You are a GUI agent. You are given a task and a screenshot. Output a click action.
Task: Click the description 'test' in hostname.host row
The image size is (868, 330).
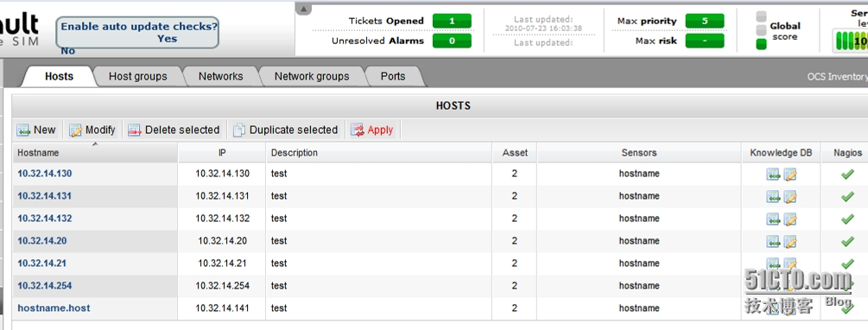pyautogui.click(x=279, y=308)
